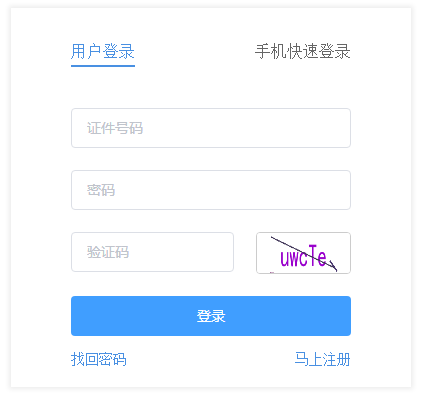Submit the form with 登录
435x397 pixels.
211,316
